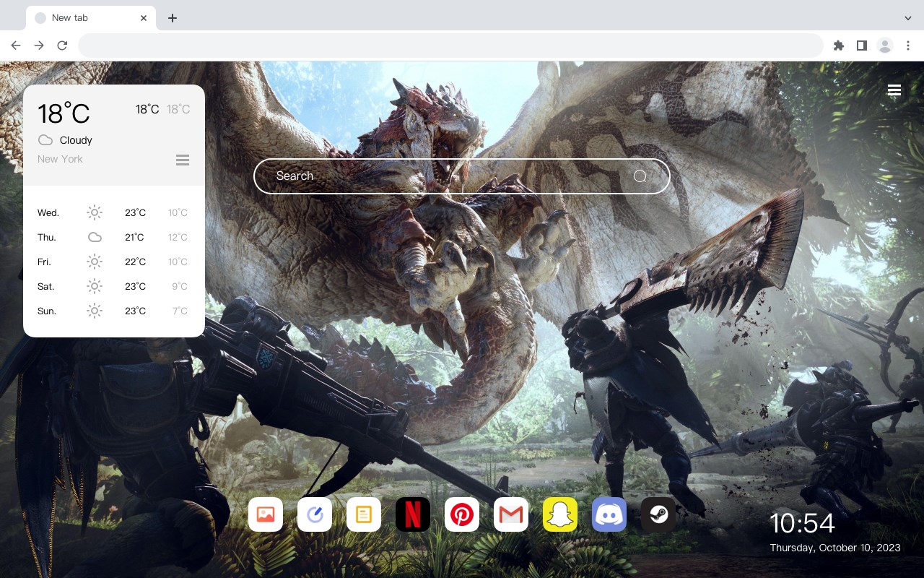Viewport: 924px width, 578px height.
Task: Click the magnifier icon in the search bar
Action: pos(640,176)
